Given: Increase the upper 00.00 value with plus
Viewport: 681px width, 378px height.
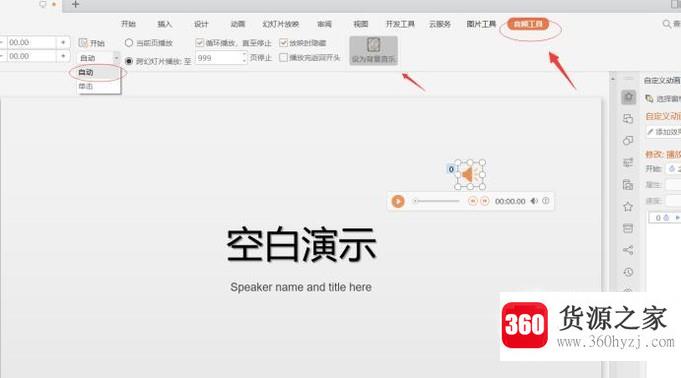Looking at the screenshot, I should [63, 43].
